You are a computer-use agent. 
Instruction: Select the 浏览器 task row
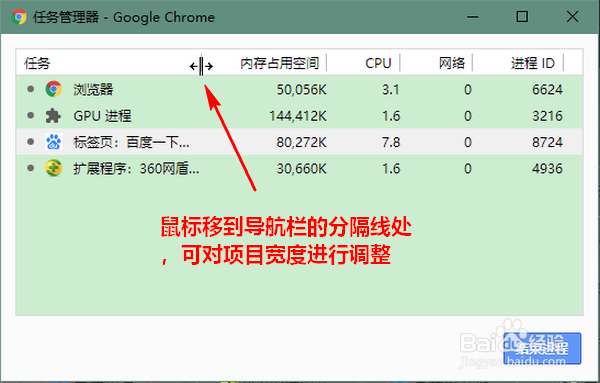click(300, 89)
